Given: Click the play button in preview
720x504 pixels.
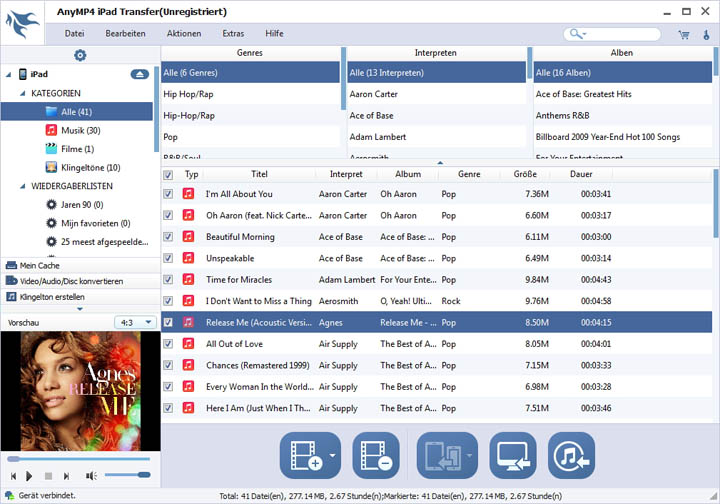Looking at the screenshot, I should [x=29, y=476].
